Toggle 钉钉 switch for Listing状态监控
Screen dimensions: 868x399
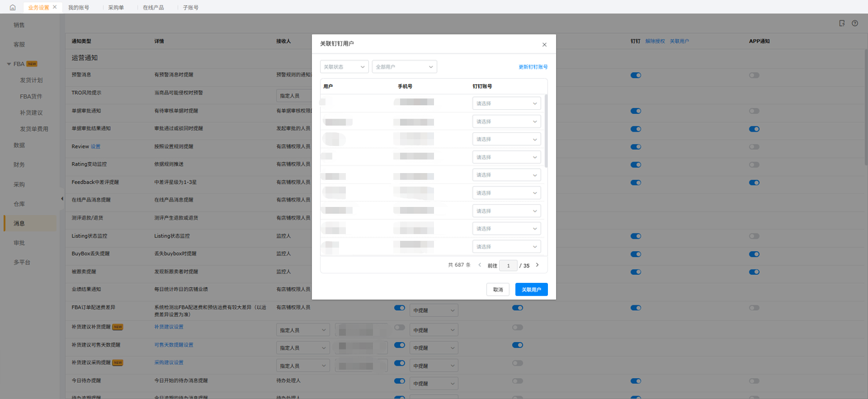pyautogui.click(x=635, y=236)
